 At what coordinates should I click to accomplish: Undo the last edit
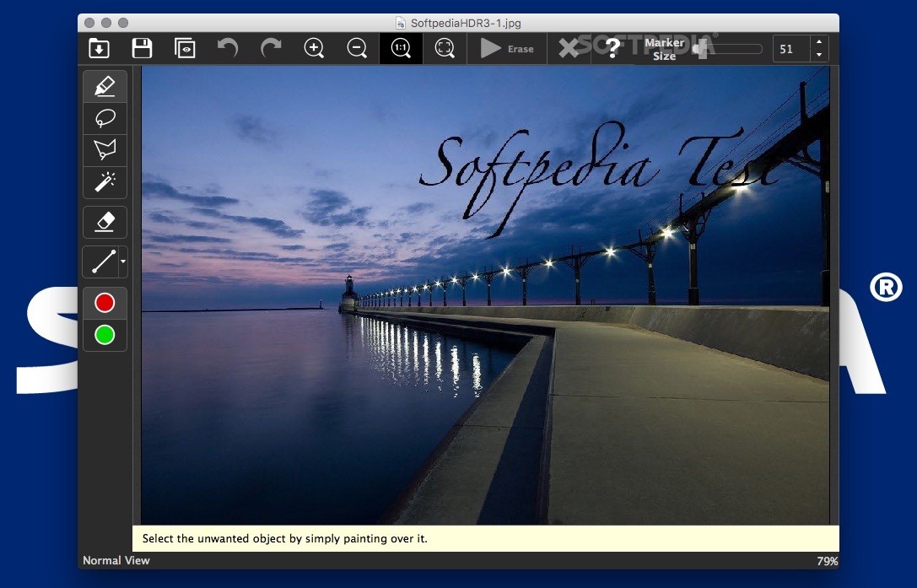coord(227,48)
